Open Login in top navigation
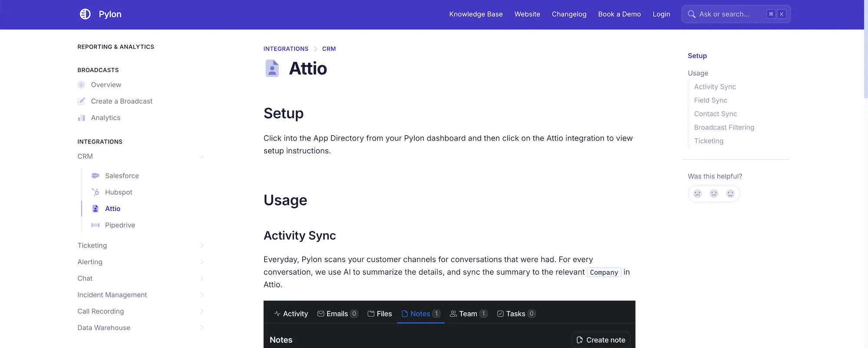The width and height of the screenshot is (868, 348). (661, 14)
